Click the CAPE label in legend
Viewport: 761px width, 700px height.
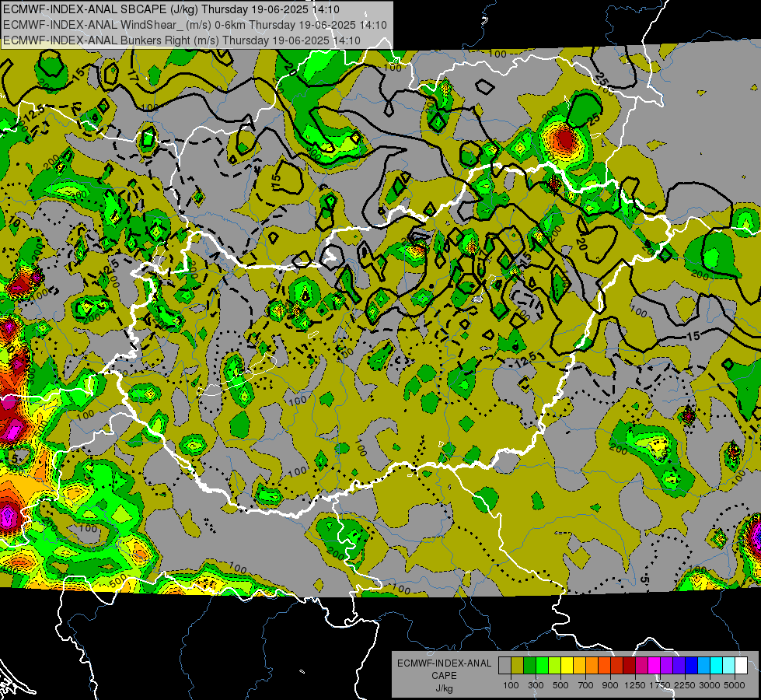(x=445, y=676)
